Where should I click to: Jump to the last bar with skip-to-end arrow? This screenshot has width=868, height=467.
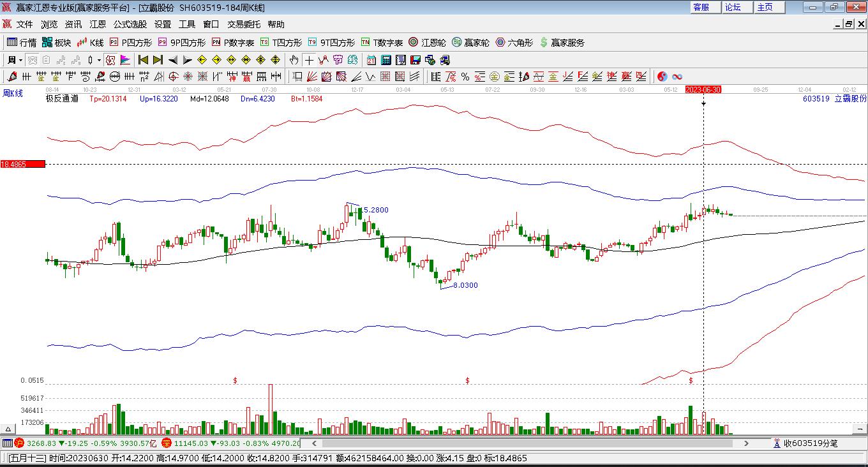coord(158,60)
